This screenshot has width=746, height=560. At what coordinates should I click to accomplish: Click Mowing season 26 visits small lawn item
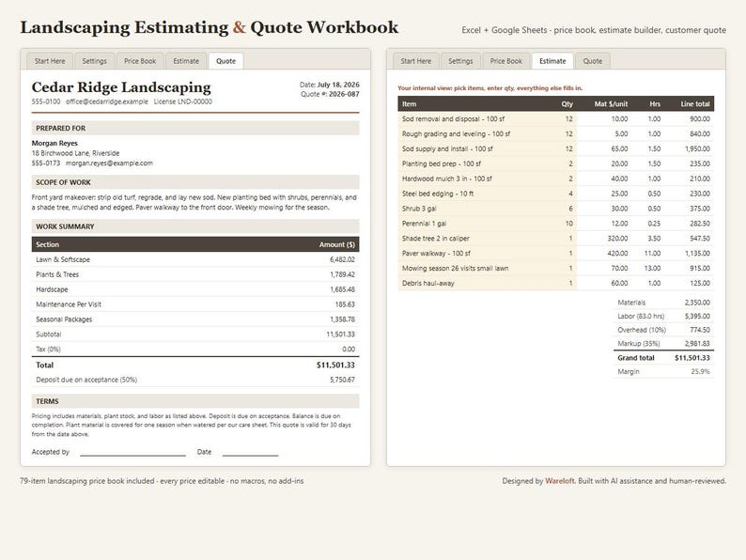click(475, 269)
